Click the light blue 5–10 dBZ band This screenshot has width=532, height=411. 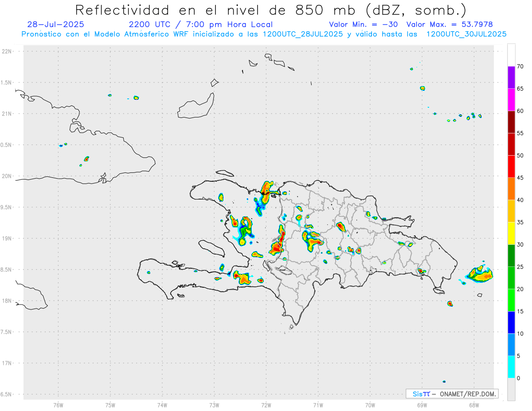(x=511, y=345)
